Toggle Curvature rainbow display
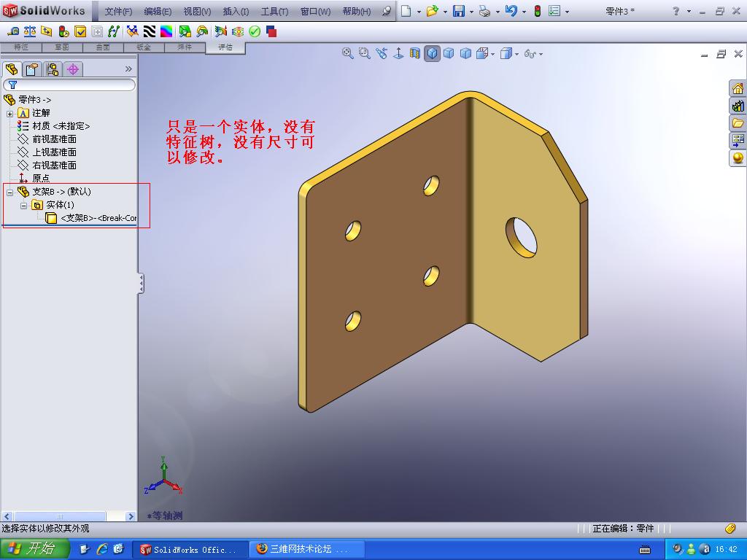 tap(166, 31)
